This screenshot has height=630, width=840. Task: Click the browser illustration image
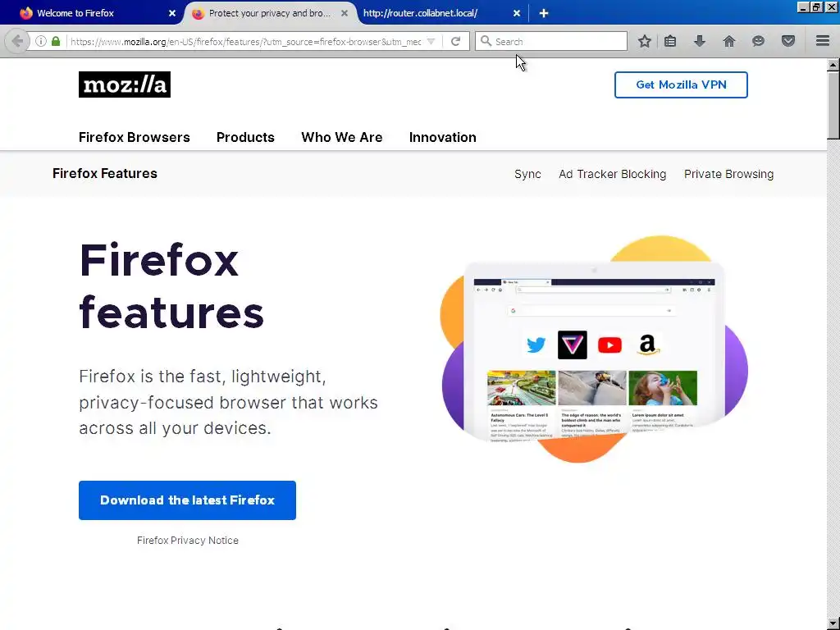(x=594, y=349)
